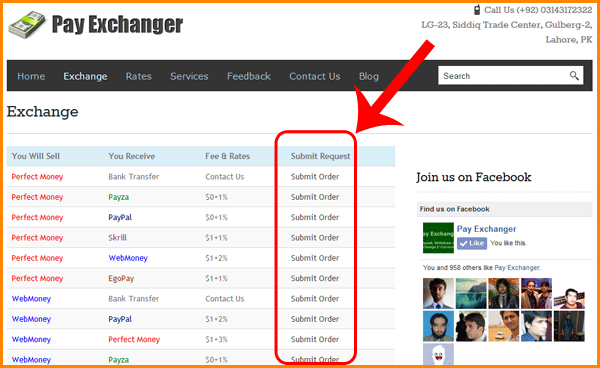Click the phone icon beside Call Us
600x368 pixels.
coord(477,10)
